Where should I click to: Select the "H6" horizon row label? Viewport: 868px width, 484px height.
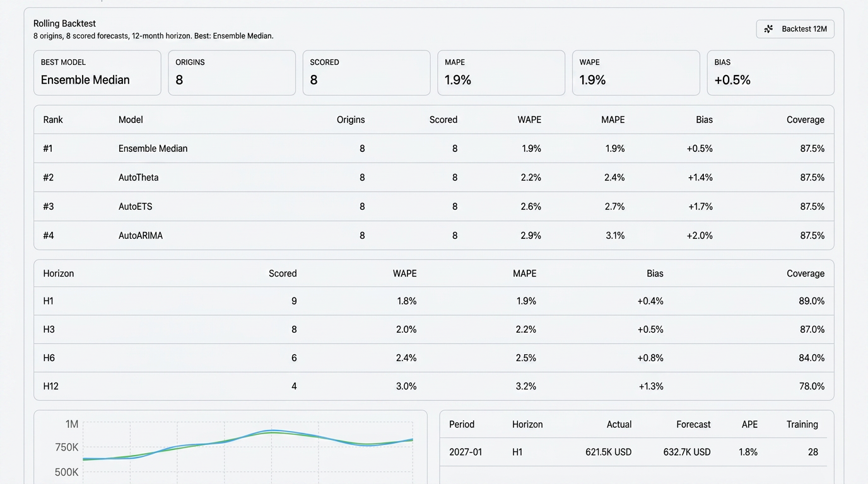49,358
